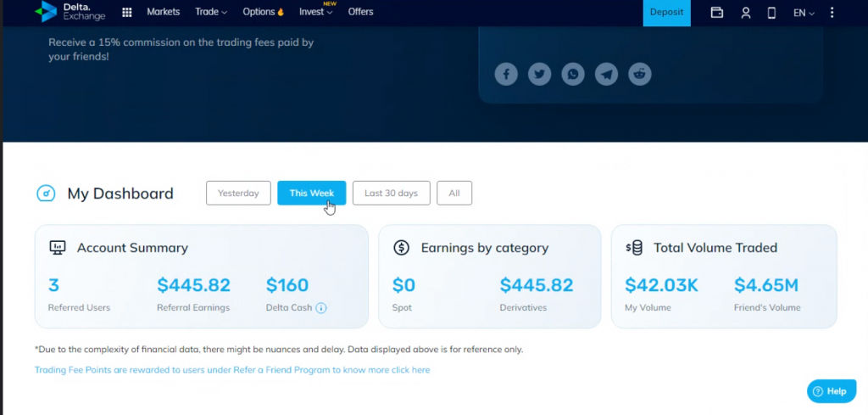Screen dimensions: 868x415
Task: Share referral via Telegram icon
Action: click(606, 74)
